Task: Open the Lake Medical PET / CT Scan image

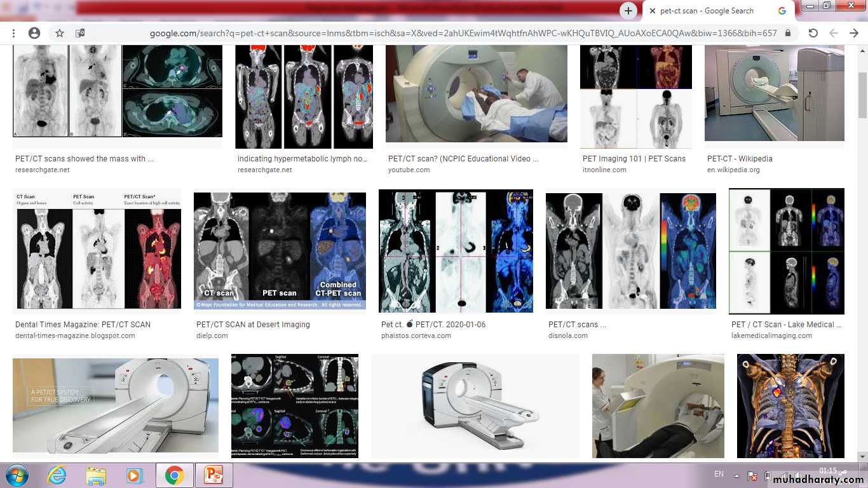Action: point(786,251)
